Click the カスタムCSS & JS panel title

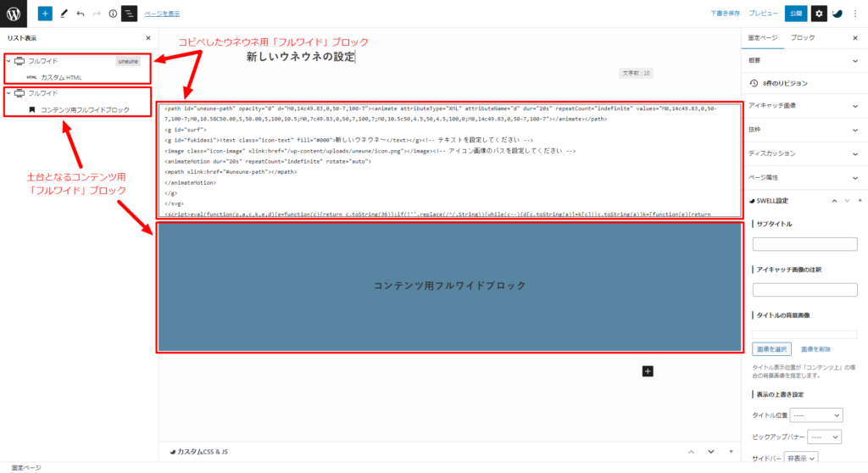(x=203, y=452)
